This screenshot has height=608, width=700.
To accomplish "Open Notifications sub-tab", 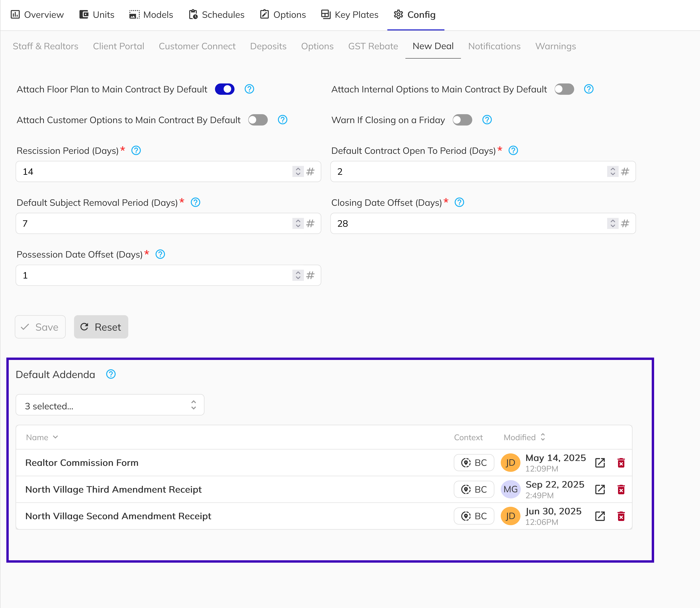I will pos(494,46).
